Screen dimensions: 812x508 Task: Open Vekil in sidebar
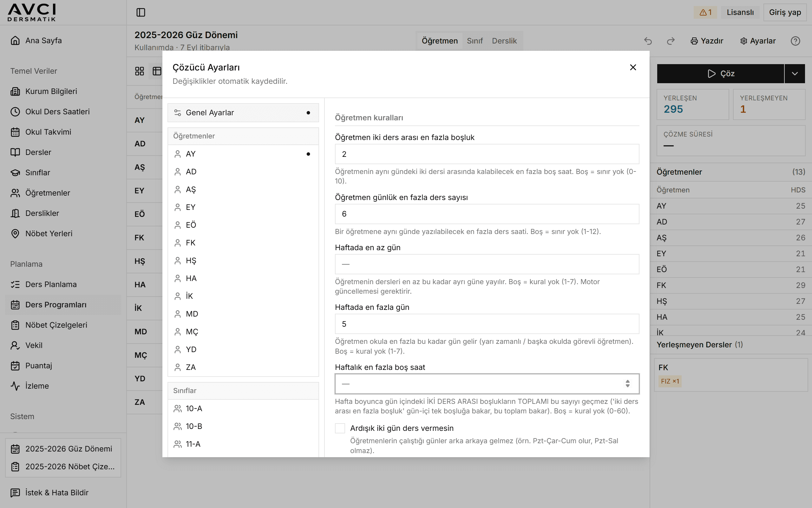[63, 345]
